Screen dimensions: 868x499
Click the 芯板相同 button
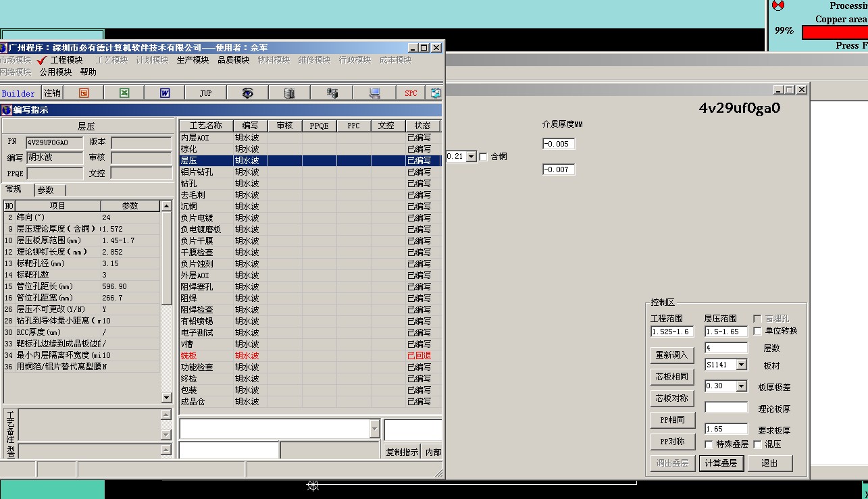click(672, 377)
